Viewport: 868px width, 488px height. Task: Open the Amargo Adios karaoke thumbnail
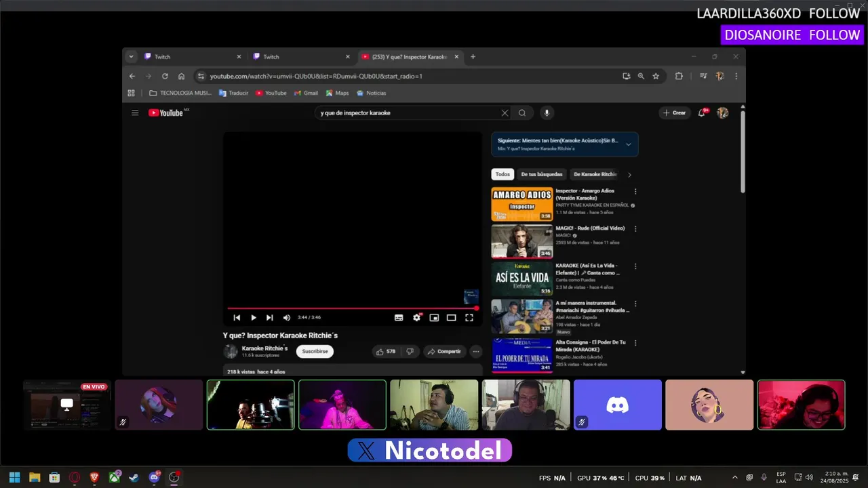[x=522, y=204]
